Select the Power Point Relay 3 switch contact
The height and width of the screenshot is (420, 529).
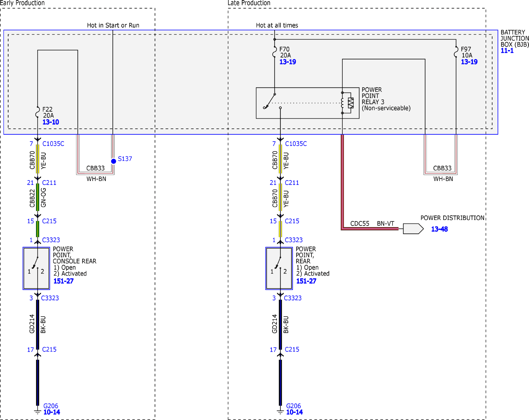click(x=272, y=101)
